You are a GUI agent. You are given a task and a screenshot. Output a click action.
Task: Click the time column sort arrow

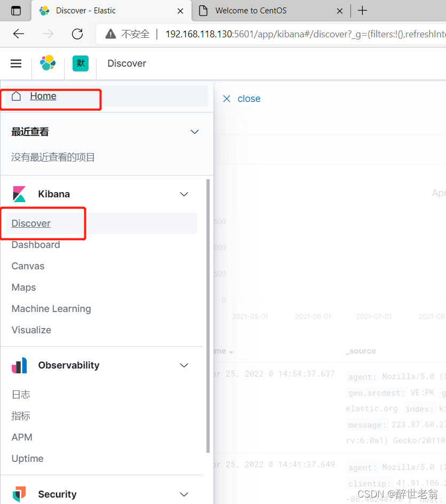(x=231, y=353)
